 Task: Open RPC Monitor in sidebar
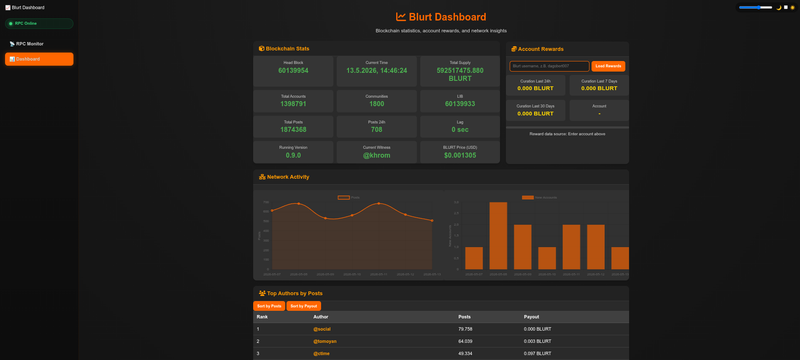[39, 44]
